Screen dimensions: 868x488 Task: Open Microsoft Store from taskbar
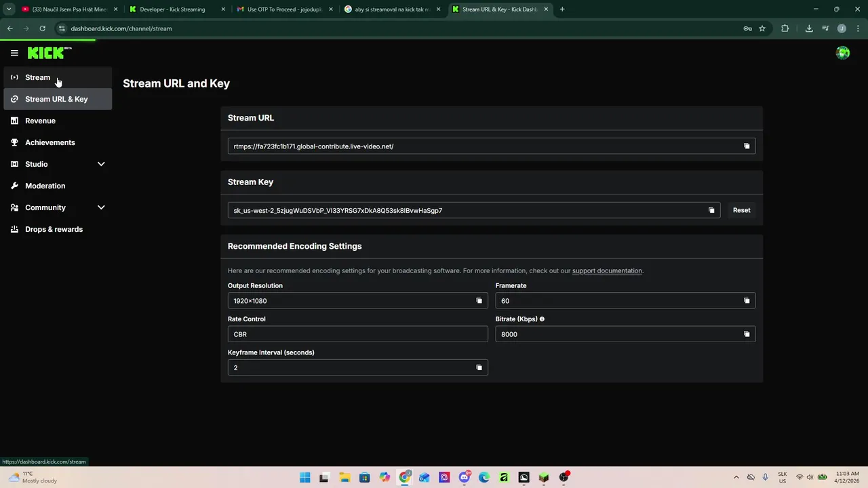tap(364, 477)
